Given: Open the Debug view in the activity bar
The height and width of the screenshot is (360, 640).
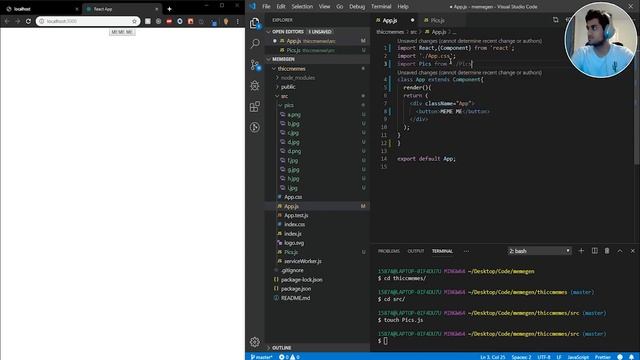Looking at the screenshot, I should 255,86.
